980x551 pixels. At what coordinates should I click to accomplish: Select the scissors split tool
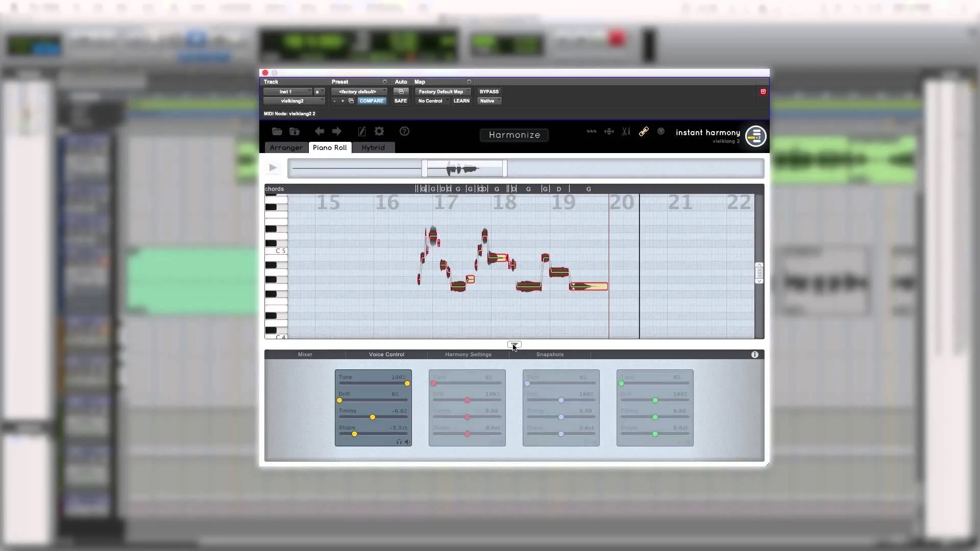coord(626,132)
